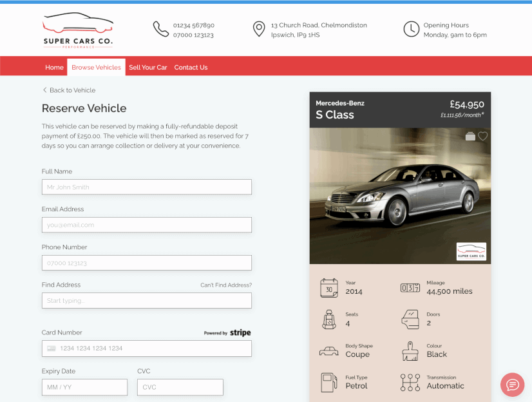This screenshot has width=532, height=402.
Task: Open the Sell Your Car menu item
Action: [148, 67]
